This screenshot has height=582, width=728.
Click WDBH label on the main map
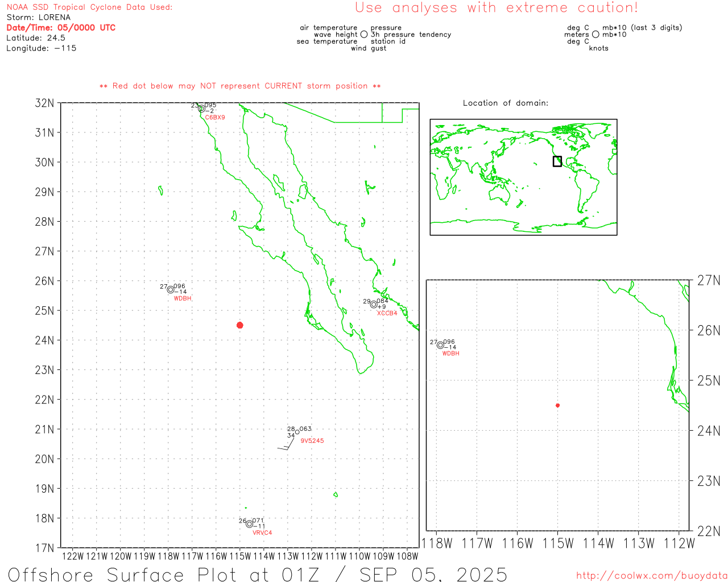pyautogui.click(x=183, y=298)
